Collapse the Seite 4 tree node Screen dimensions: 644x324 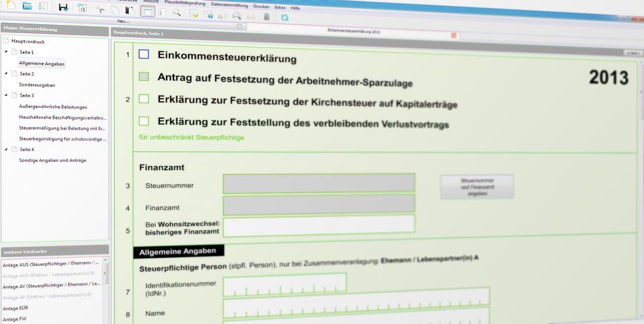pos(6,148)
